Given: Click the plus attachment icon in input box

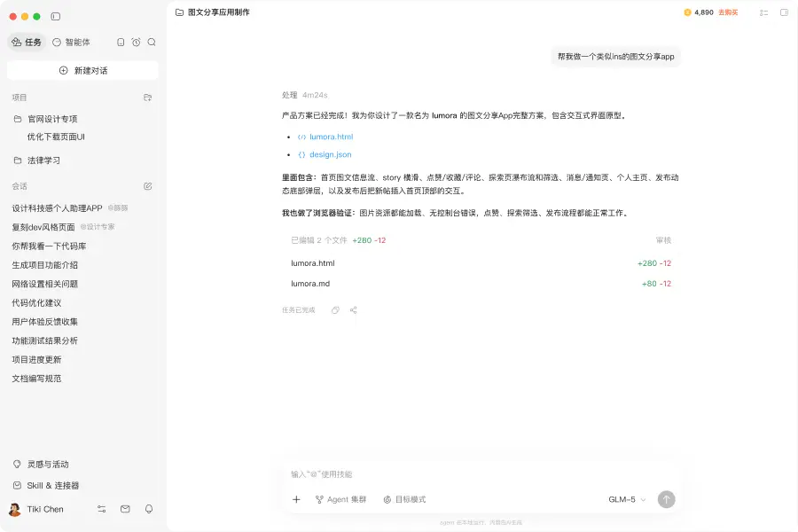Looking at the screenshot, I should click(x=296, y=499).
